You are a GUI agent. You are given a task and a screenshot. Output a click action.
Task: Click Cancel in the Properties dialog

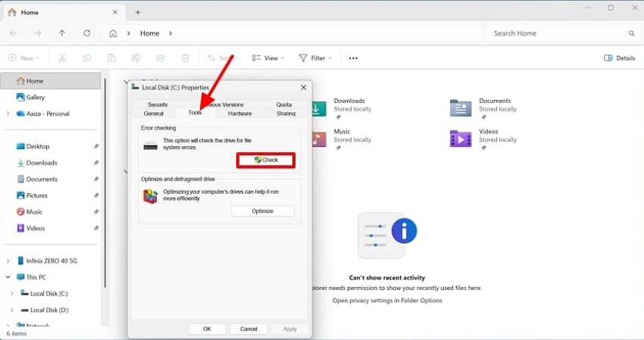[249, 329]
